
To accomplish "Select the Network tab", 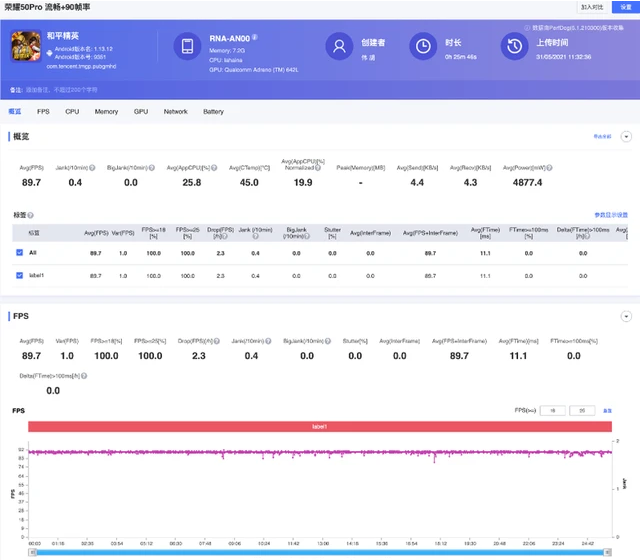I will coord(175,111).
